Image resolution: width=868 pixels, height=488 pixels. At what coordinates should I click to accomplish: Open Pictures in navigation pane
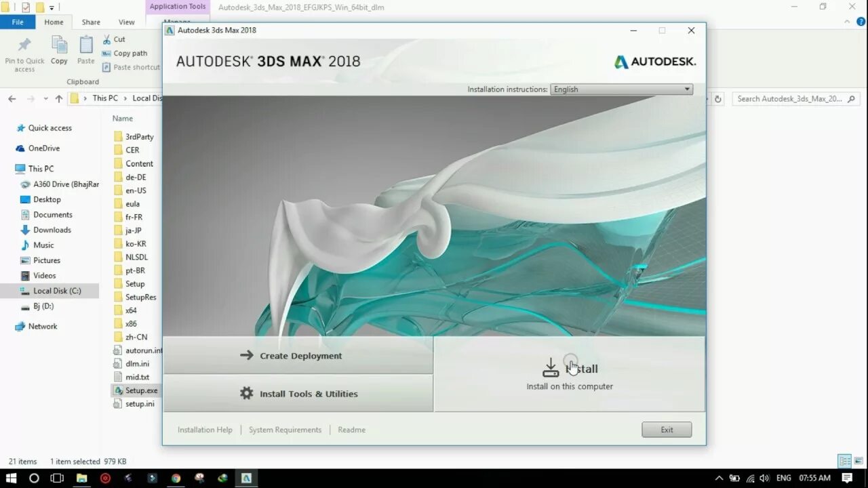tap(47, 260)
